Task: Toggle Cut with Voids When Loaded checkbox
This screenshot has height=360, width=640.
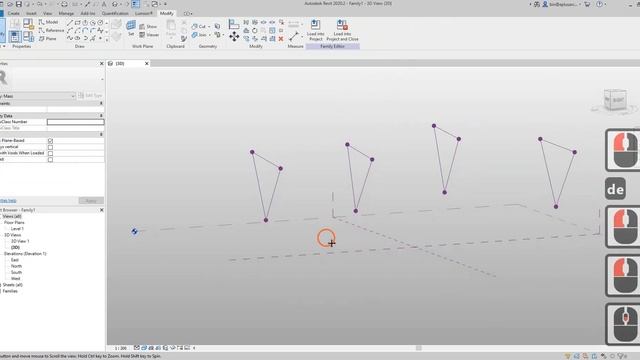Action: pos(50,153)
